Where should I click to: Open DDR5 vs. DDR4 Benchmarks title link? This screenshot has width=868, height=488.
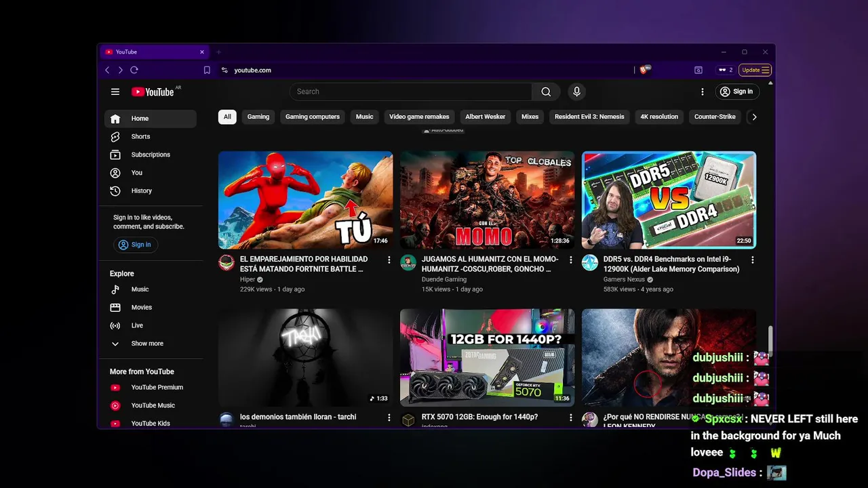point(671,264)
